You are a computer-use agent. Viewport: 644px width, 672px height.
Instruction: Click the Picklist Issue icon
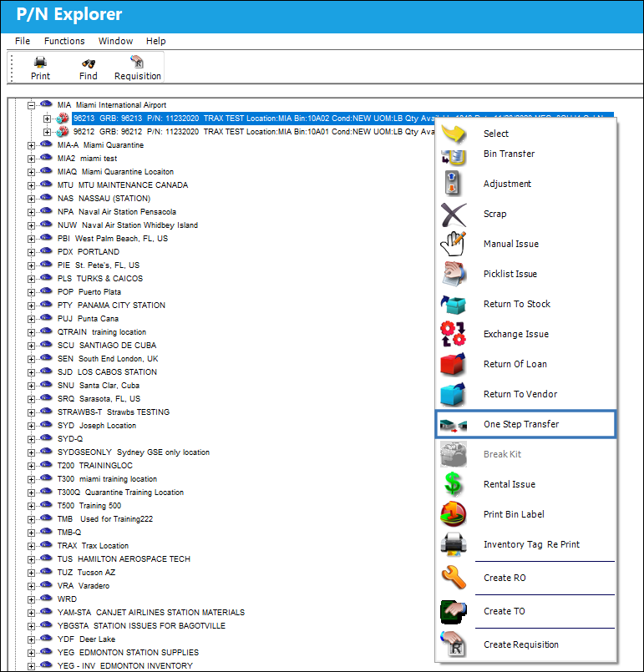click(x=454, y=274)
